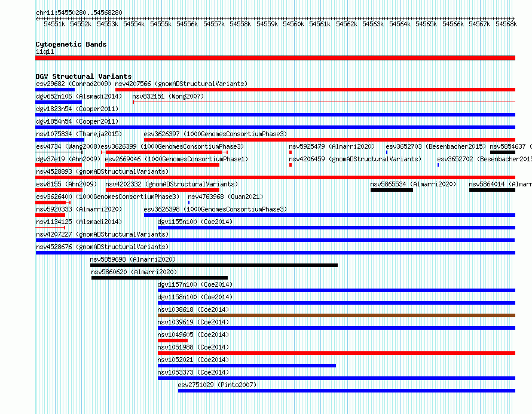Open nsv1049605 (Coe2014) label

tap(193, 335)
